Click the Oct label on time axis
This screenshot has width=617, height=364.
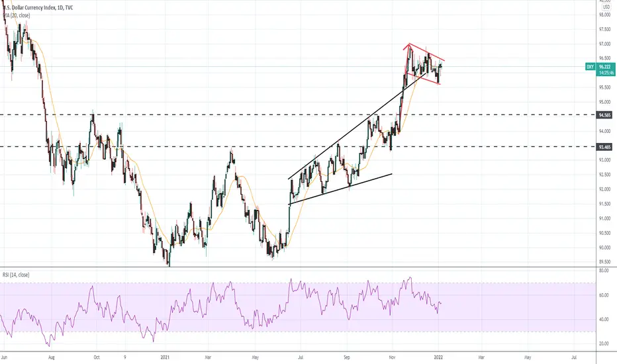pos(97,357)
